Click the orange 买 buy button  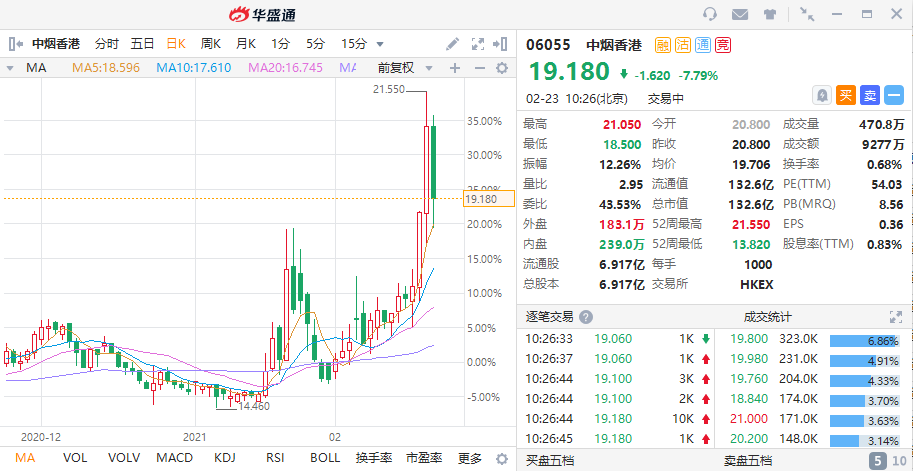pos(846,95)
